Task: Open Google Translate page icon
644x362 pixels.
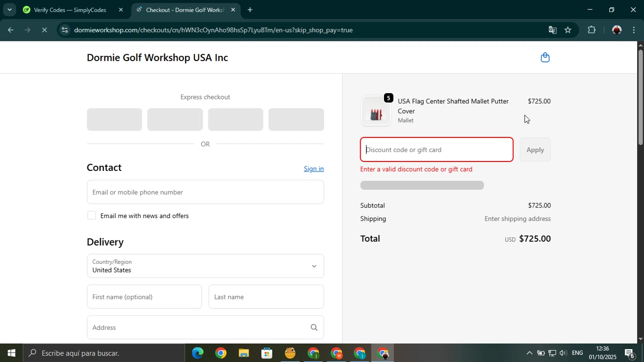Action: click(553, 30)
